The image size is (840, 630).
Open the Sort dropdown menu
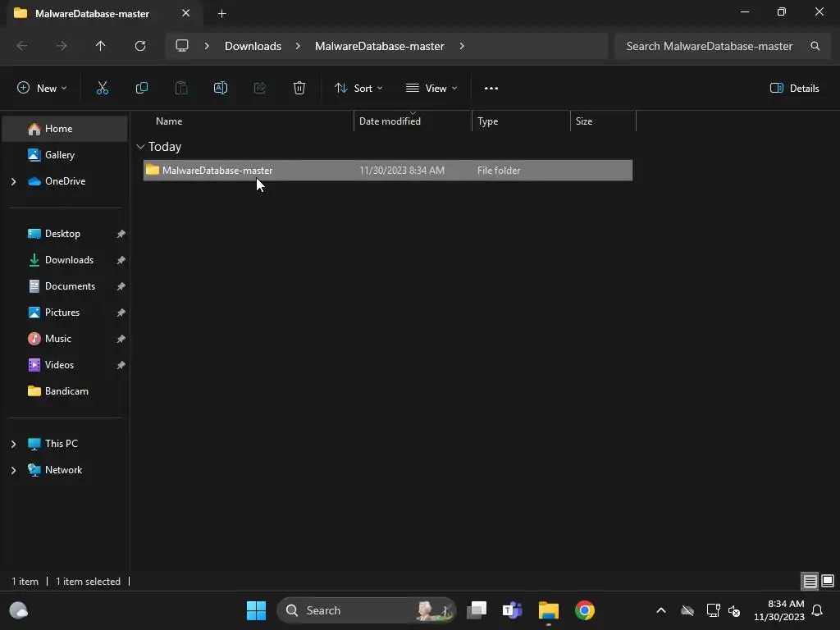tap(358, 89)
